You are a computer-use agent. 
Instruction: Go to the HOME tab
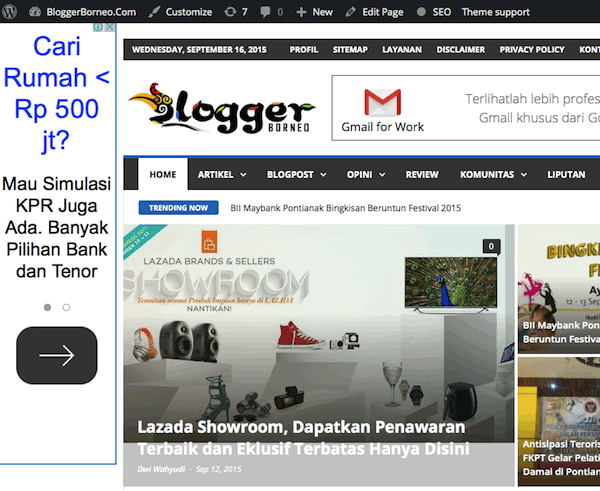pyautogui.click(x=163, y=174)
